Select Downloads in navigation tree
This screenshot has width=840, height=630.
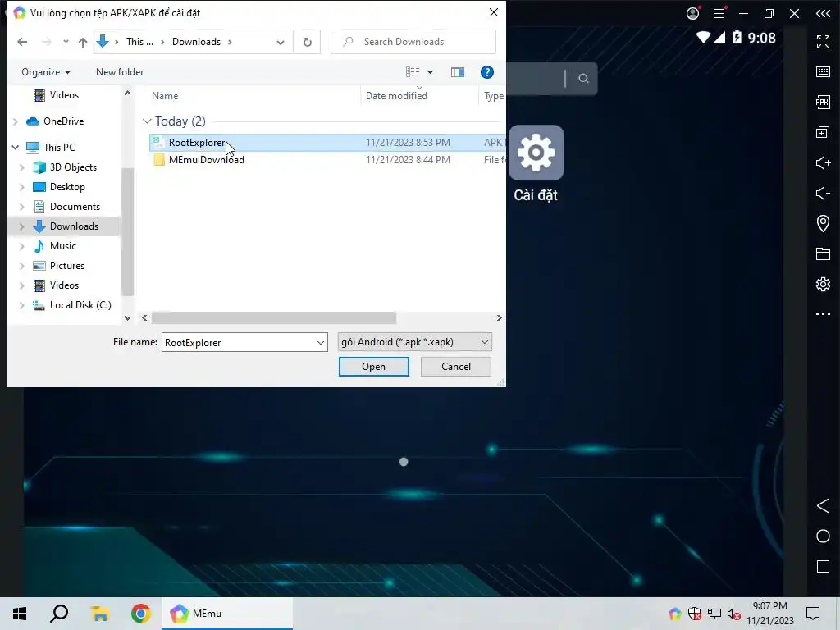pos(74,226)
